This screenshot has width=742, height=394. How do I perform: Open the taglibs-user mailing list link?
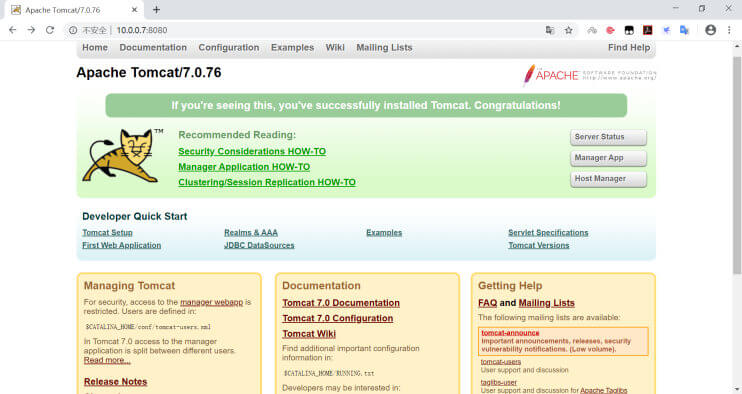499,382
